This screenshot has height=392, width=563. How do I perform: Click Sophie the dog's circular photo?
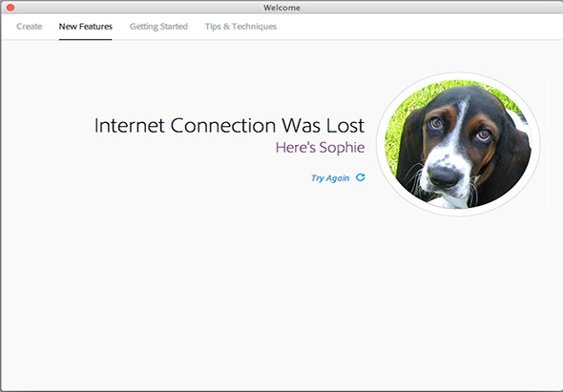click(458, 144)
